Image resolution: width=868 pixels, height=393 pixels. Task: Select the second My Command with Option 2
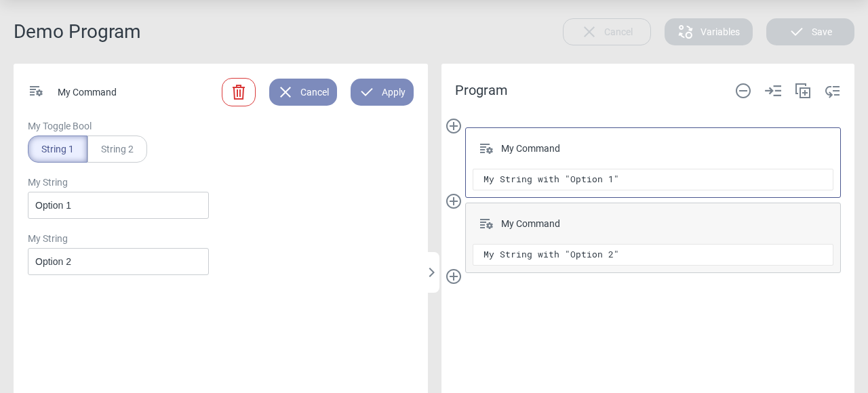coord(652,224)
